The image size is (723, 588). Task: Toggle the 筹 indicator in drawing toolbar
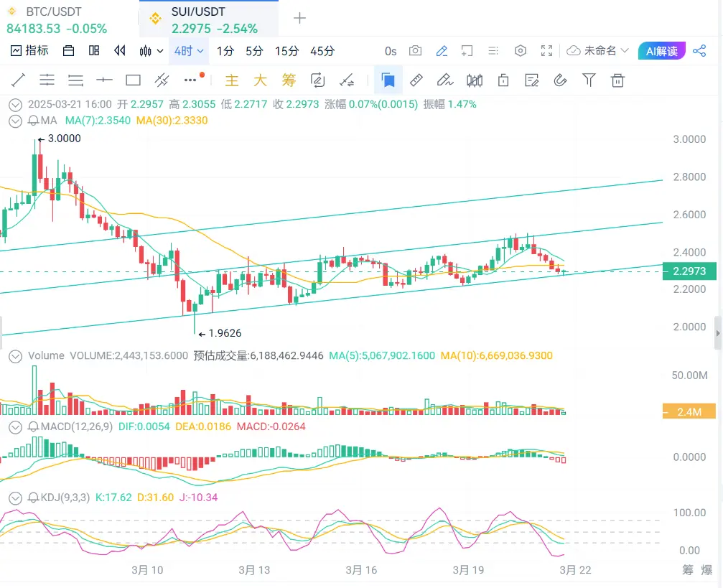point(289,80)
